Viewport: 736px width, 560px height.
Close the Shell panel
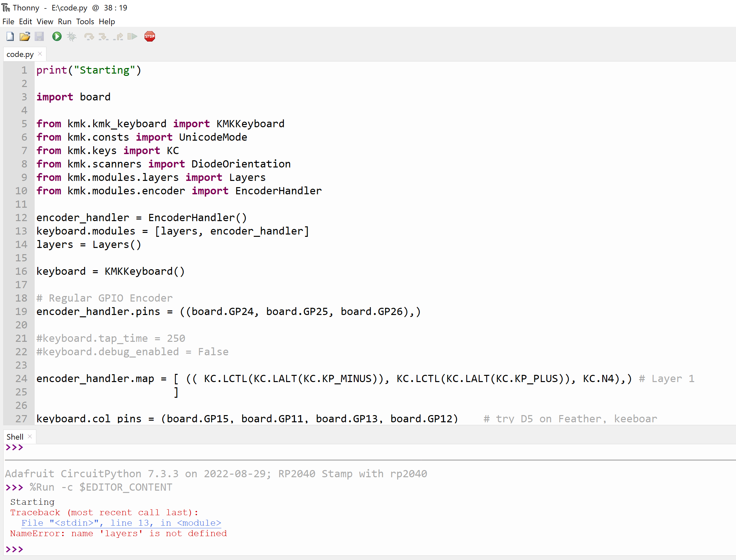(29, 436)
